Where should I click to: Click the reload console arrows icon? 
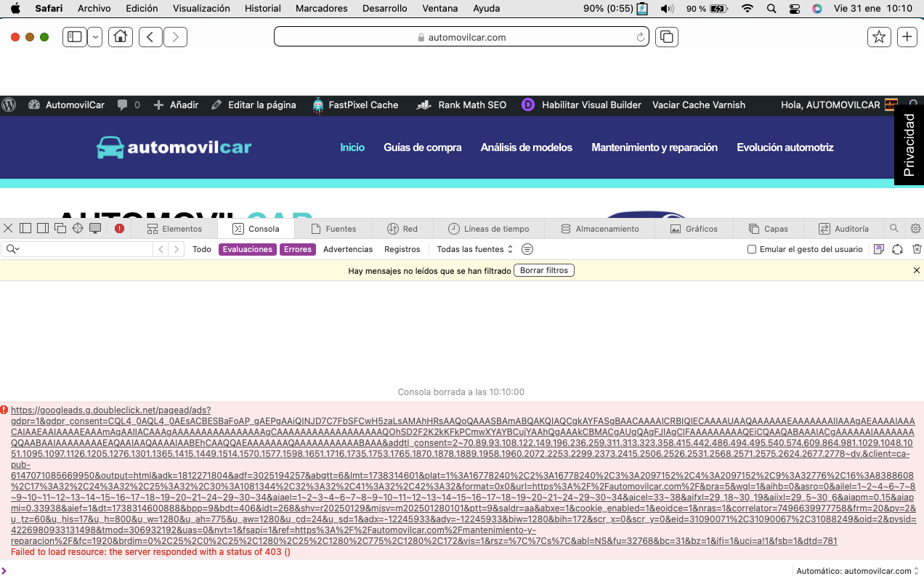(898, 249)
